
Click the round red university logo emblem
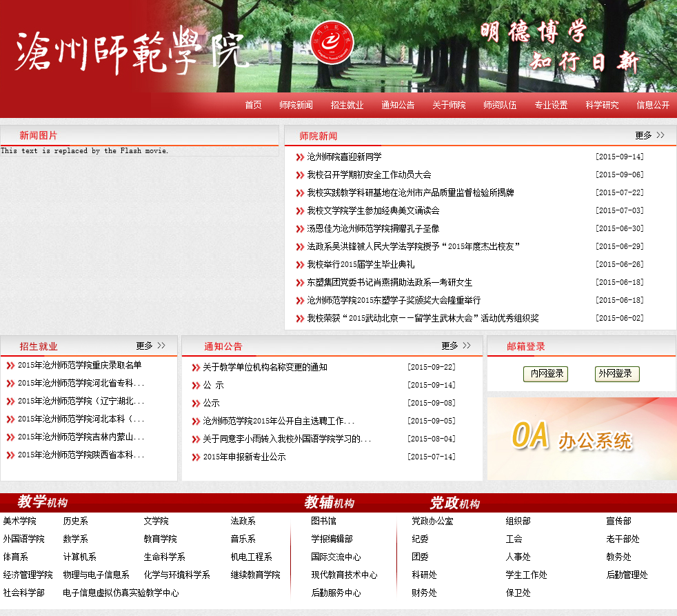[x=332, y=43]
